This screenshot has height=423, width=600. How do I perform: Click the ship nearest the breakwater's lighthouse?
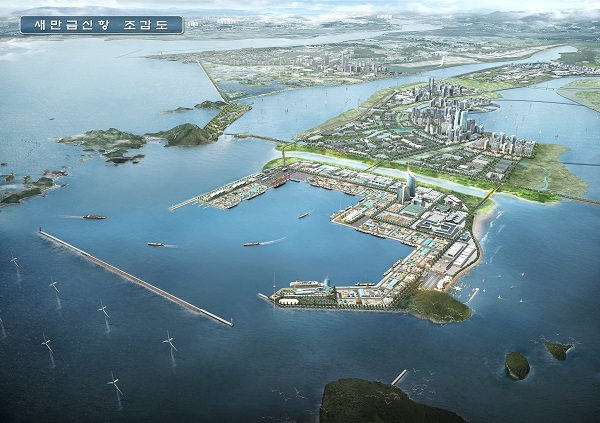[x=93, y=216]
